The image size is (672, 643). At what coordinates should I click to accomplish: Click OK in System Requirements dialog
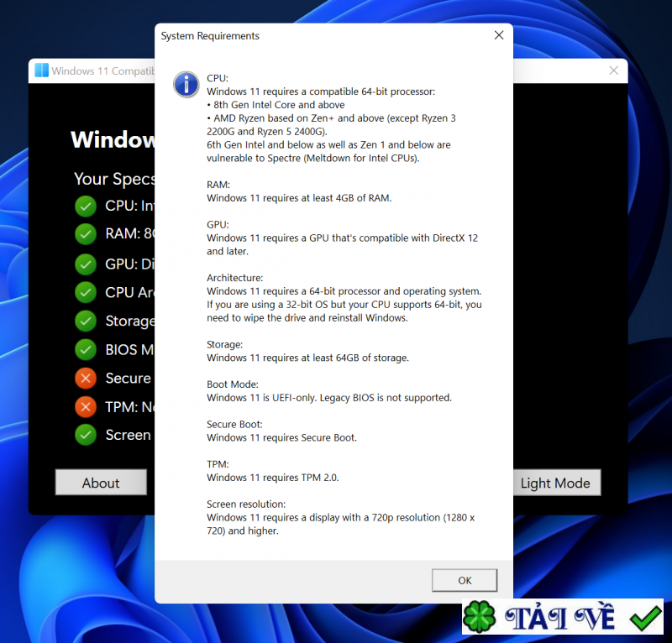(465, 580)
